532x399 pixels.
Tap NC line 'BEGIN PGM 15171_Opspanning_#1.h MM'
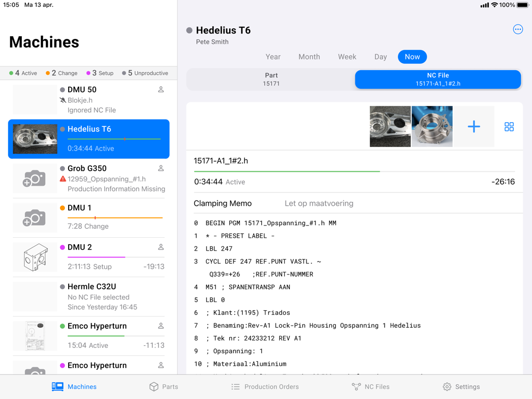click(x=271, y=223)
